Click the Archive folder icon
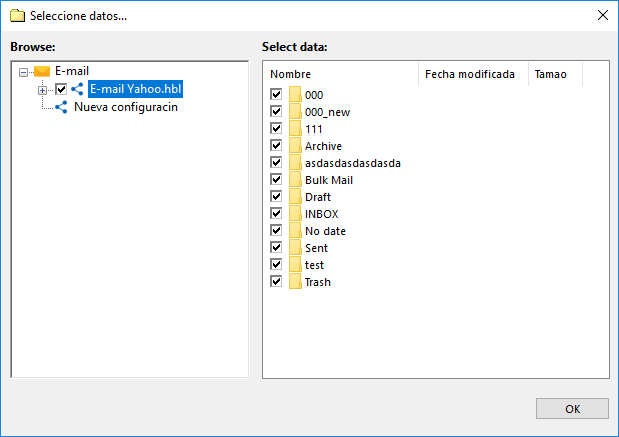 (295, 146)
